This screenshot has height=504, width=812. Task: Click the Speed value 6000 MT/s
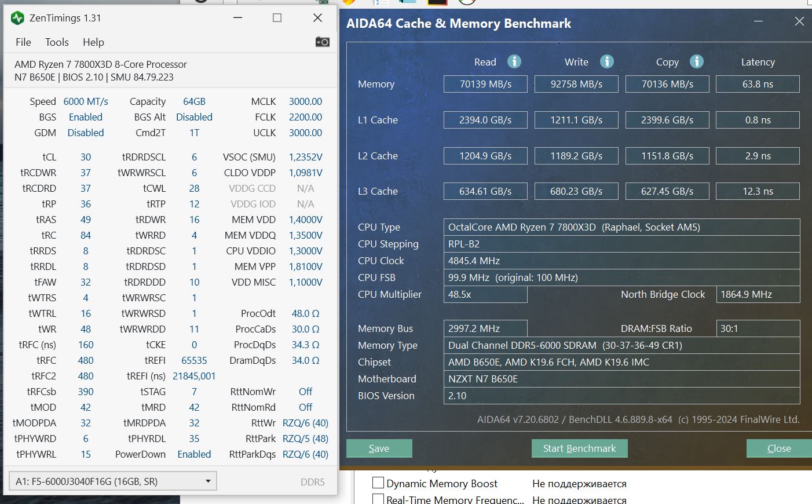(x=86, y=101)
